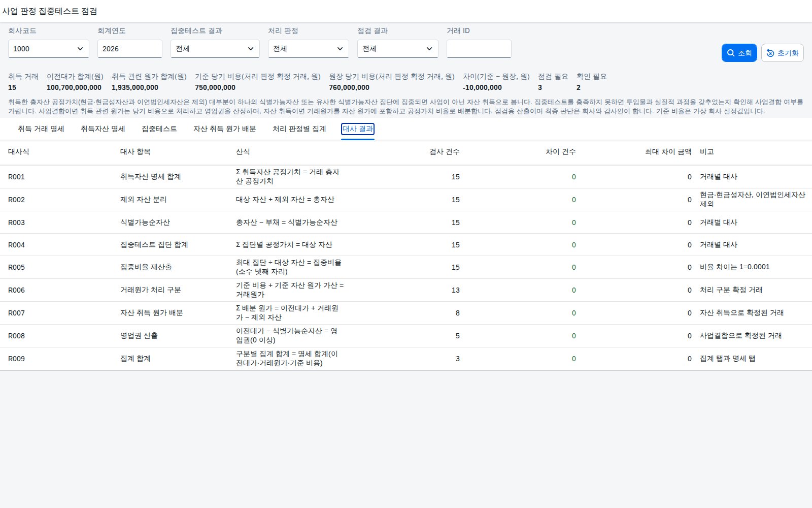This screenshot has width=812, height=508.
Task: Select the R009 row cell
Action: point(16,359)
